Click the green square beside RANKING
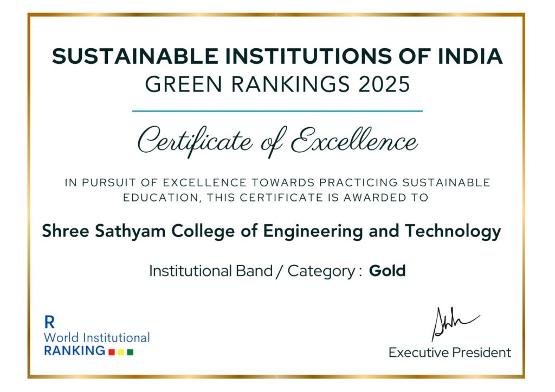Viewport: 555px width, 392px height. click(x=130, y=352)
